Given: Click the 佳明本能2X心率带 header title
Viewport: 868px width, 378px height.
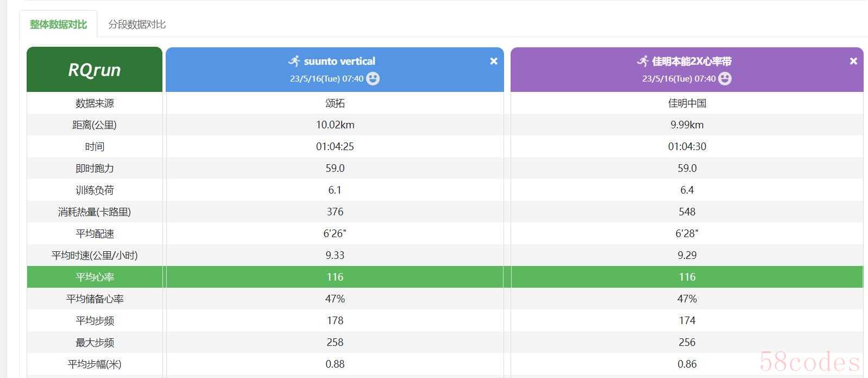Looking at the screenshot, I should [691, 61].
